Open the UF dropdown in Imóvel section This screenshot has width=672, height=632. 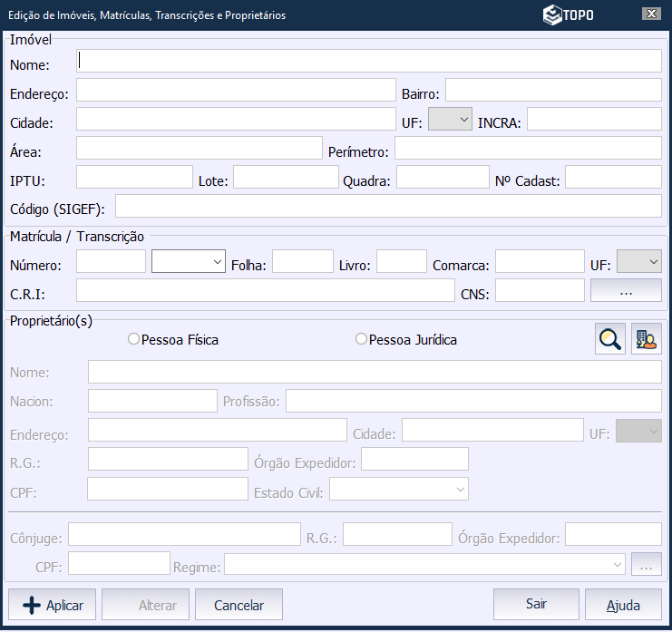pyautogui.click(x=451, y=120)
